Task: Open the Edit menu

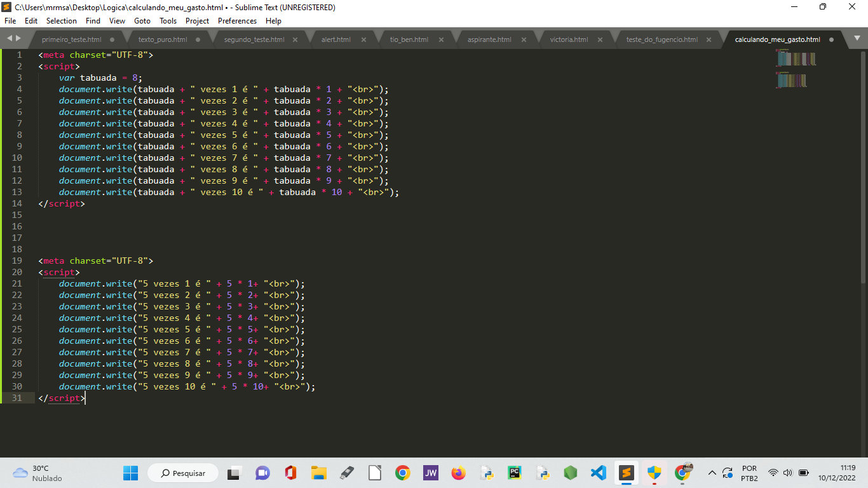Action: coord(31,20)
